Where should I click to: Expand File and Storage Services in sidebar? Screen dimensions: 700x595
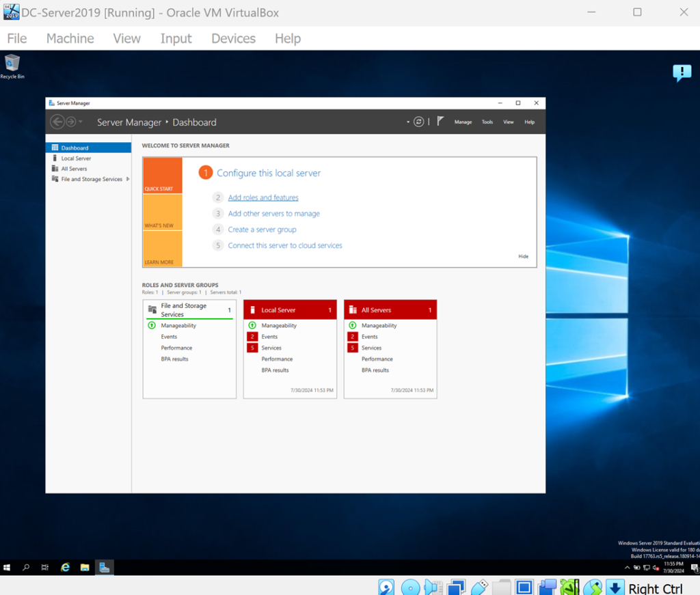tap(128, 179)
